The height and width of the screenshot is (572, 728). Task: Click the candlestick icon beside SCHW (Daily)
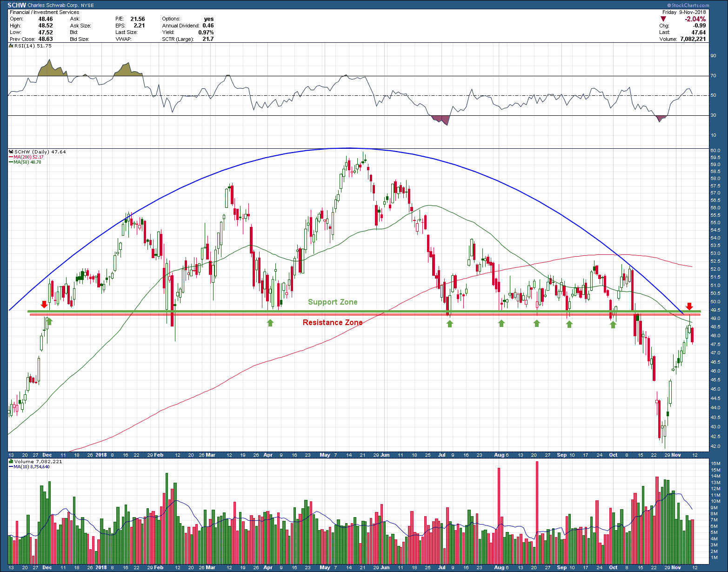coord(11,152)
